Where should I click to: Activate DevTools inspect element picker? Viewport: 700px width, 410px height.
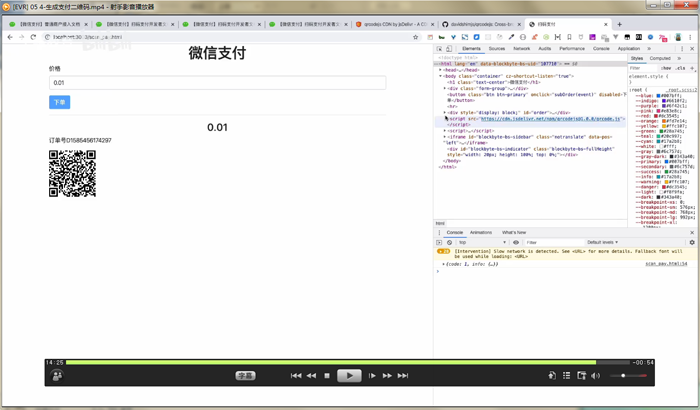[x=439, y=49]
